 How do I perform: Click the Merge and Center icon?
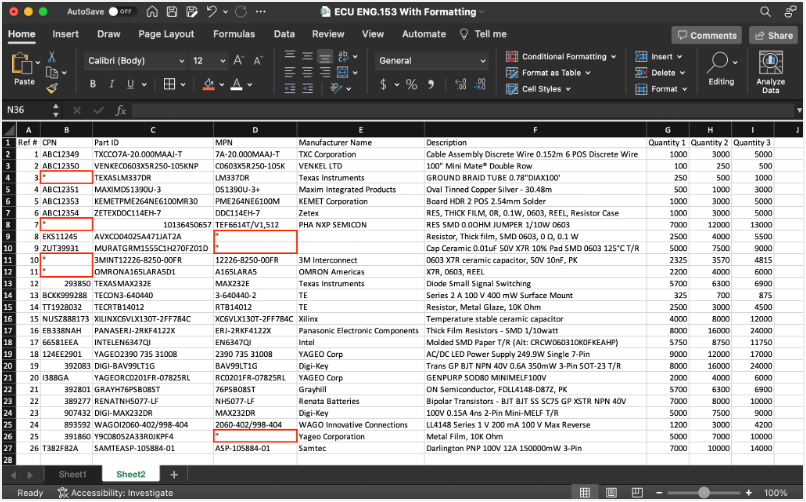click(343, 72)
